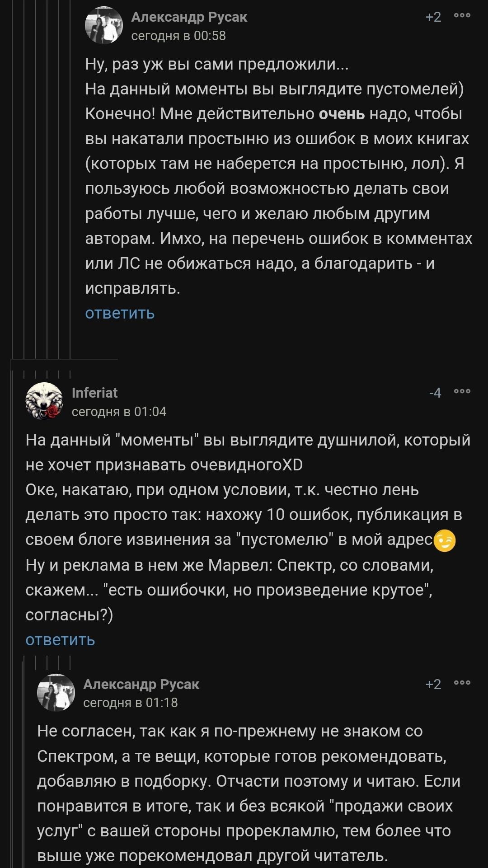Click the timestamp сегодня в 01:04

[x=119, y=412]
